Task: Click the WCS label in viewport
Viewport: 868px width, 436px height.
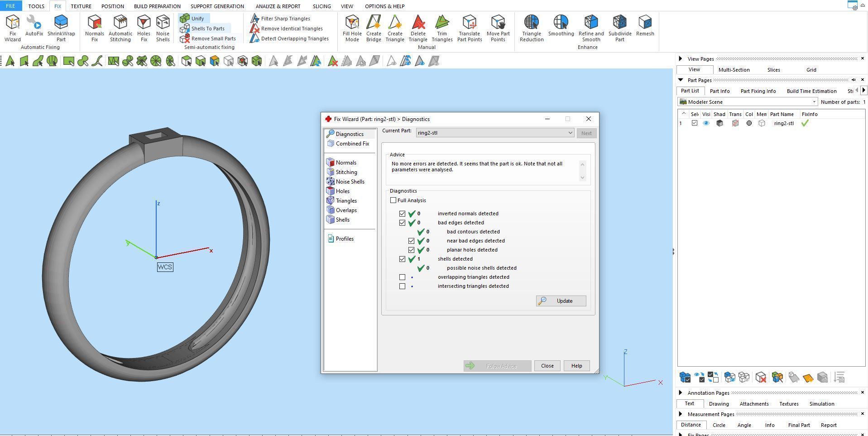Action: (165, 267)
